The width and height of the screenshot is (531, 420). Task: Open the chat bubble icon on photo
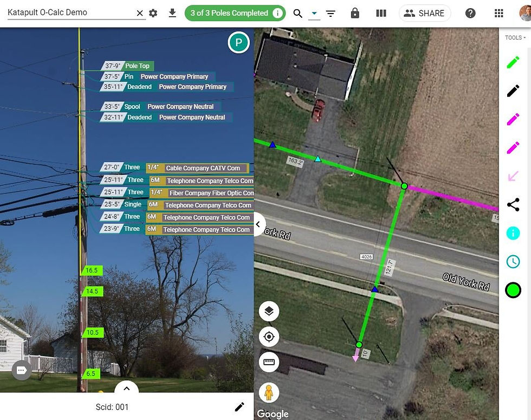[22, 370]
